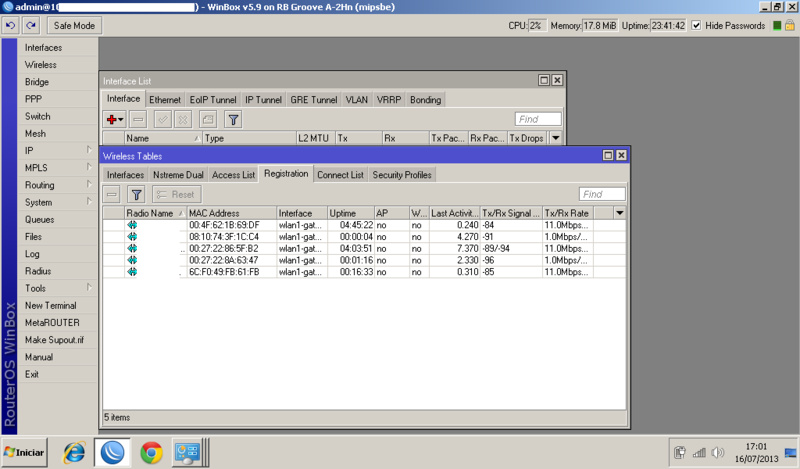Click the filter funnel in Interface List
Image resolution: width=800 pixels, height=469 pixels.
point(233,119)
